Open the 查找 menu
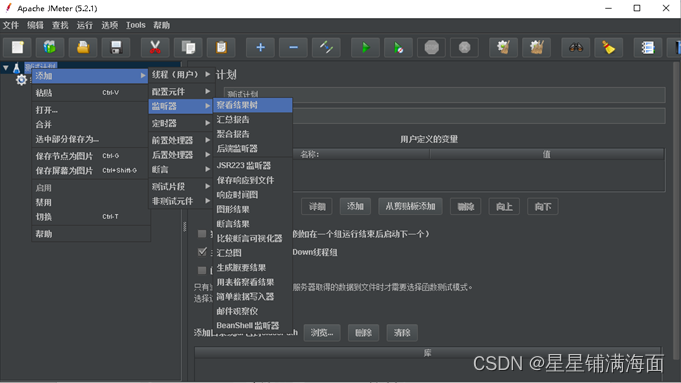 point(60,25)
